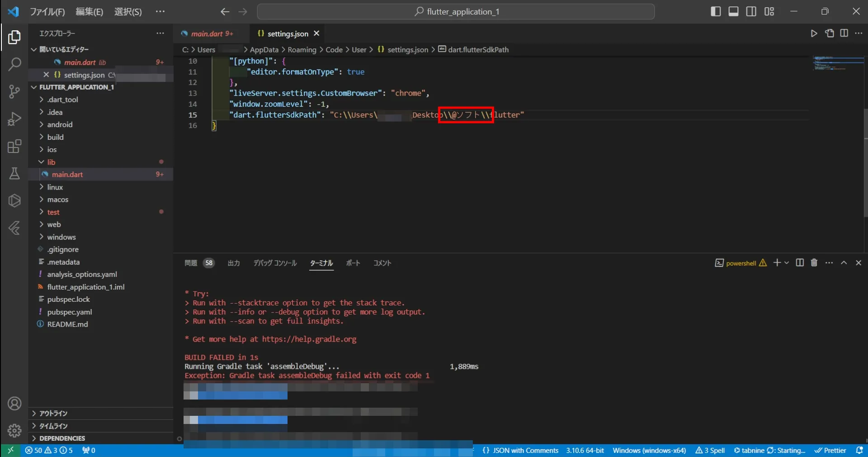Open the Extensions view
This screenshot has height=457, width=868.
point(14,146)
